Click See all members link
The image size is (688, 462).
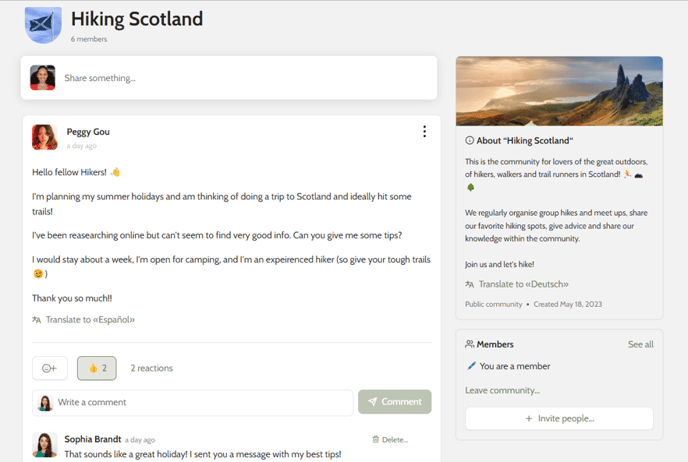coord(641,344)
